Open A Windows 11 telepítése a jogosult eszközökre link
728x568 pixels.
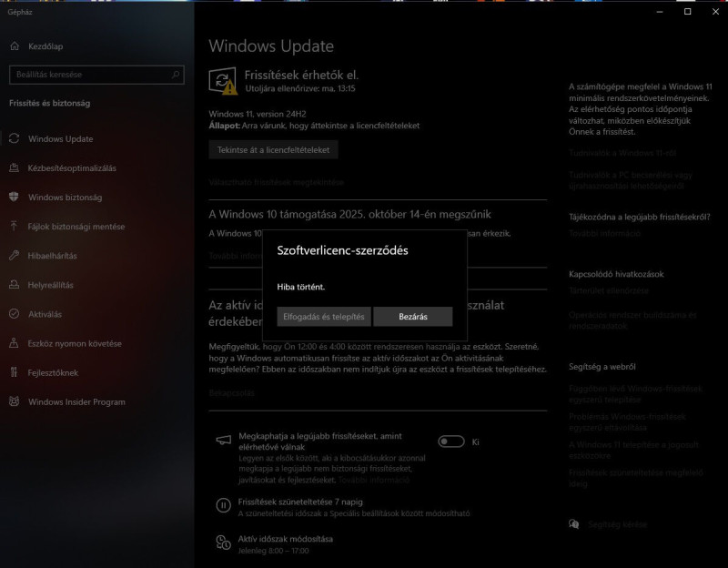coord(633,450)
